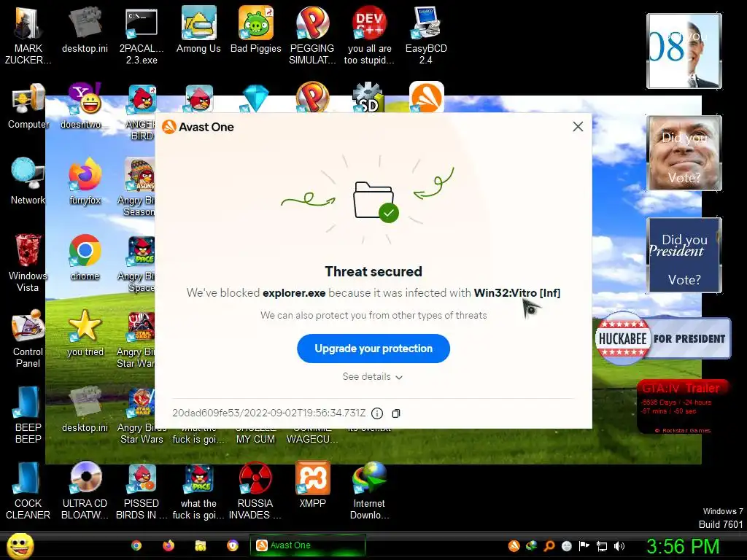747x560 pixels.
Task: Click the Huckabee For President gadget
Action: pos(662,338)
